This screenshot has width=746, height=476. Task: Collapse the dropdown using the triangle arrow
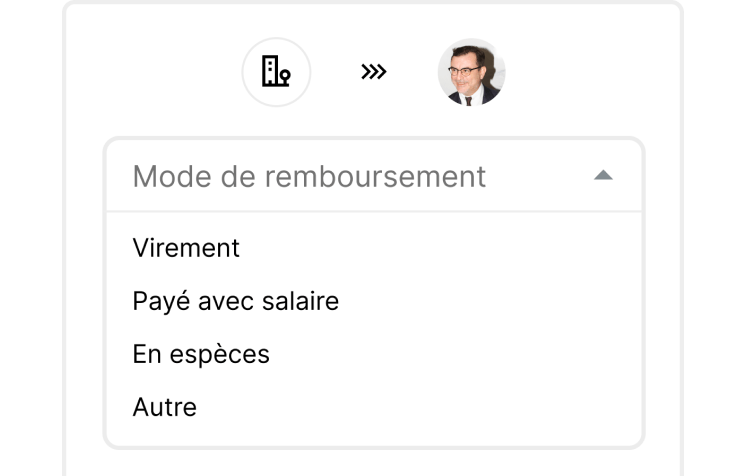(x=602, y=176)
